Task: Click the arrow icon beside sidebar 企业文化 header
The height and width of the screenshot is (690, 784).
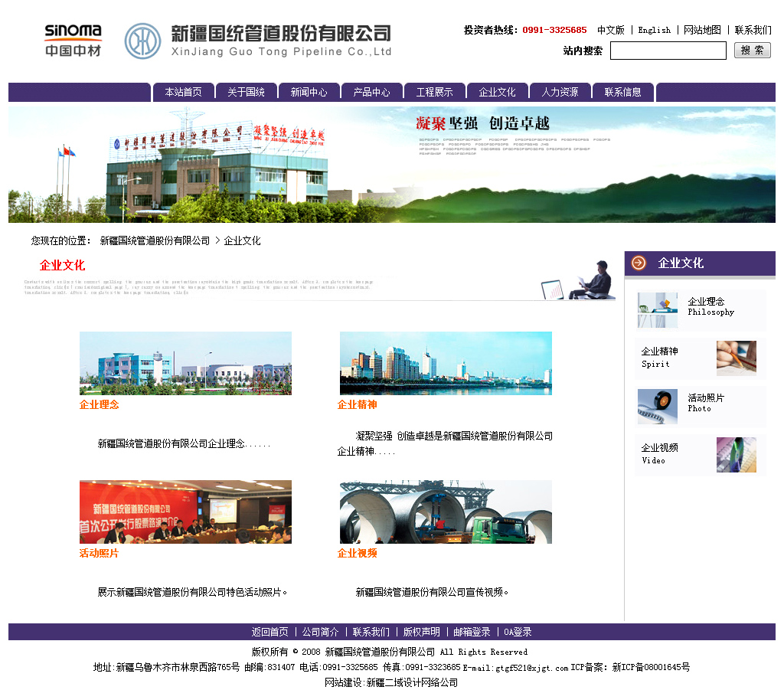Action: point(639,263)
